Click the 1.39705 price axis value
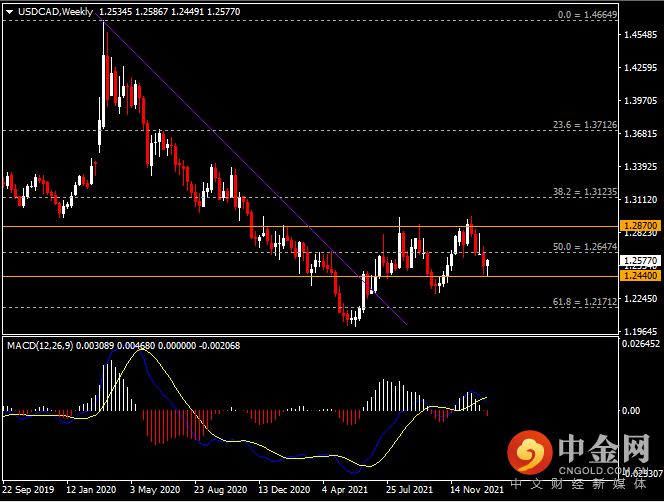This screenshot has width=664, height=502. (x=641, y=101)
